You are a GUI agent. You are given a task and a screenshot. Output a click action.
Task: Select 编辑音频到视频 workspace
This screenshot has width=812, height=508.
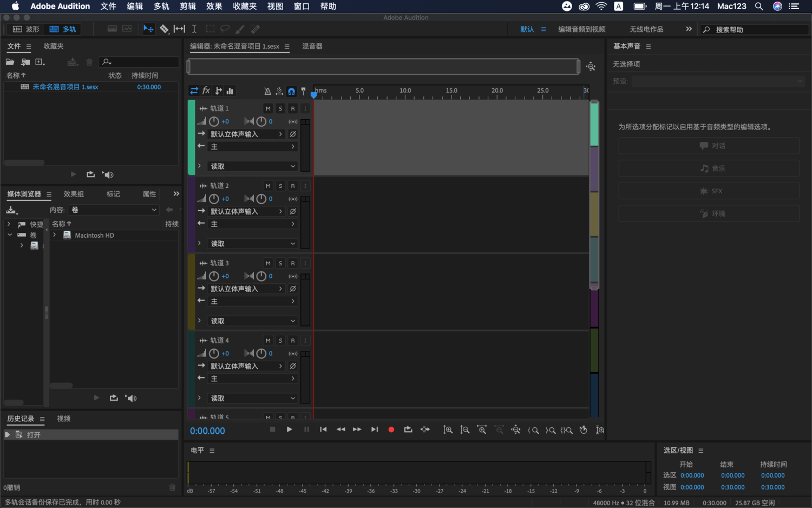point(582,29)
